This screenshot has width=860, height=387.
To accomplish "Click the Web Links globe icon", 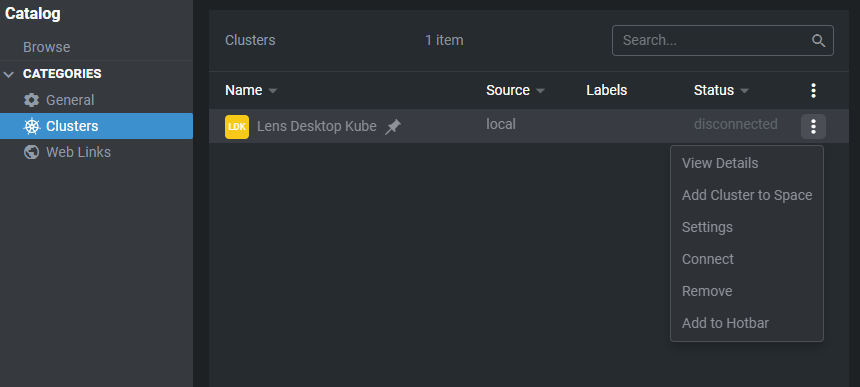I will click(x=31, y=152).
